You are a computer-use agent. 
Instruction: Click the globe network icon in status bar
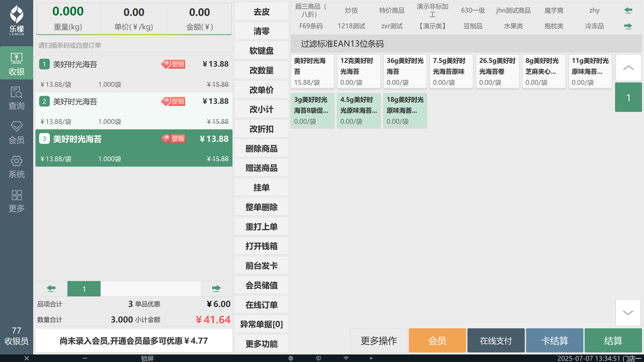291,358
